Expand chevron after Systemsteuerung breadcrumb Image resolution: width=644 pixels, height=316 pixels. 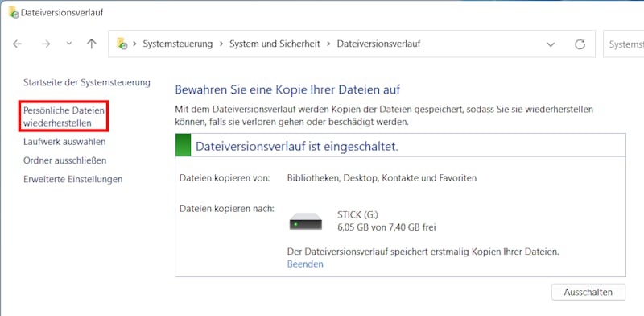coord(221,44)
